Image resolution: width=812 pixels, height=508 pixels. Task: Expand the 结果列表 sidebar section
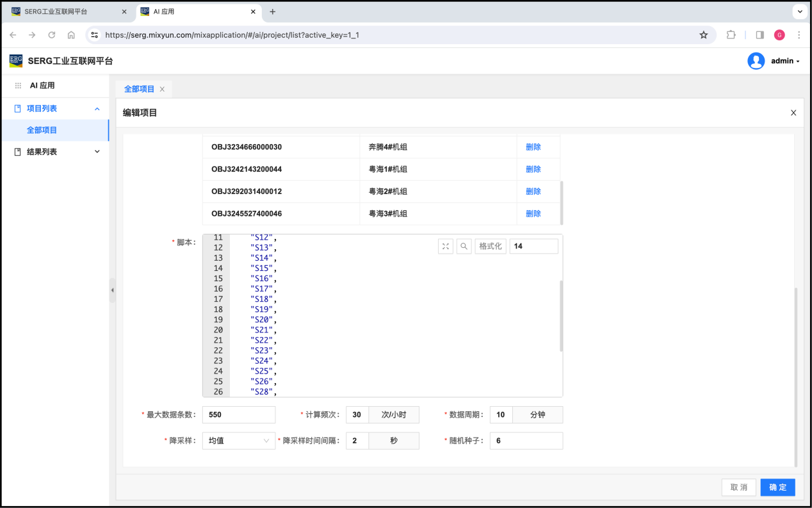pos(97,152)
